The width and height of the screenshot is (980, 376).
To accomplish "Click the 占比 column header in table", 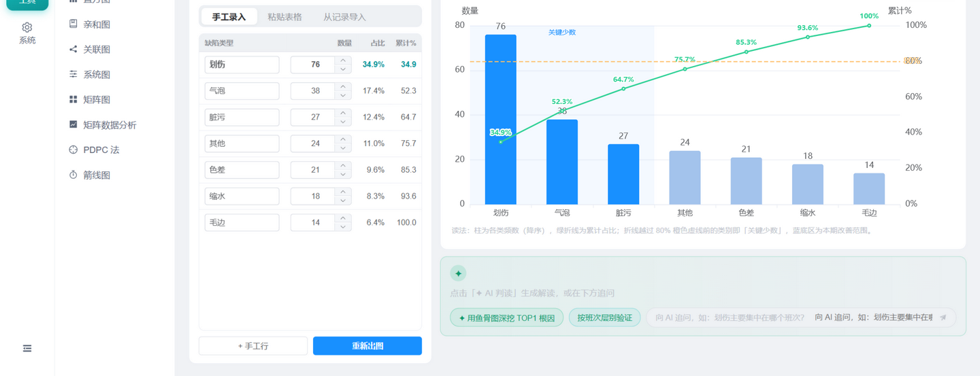I will pyautogui.click(x=377, y=43).
